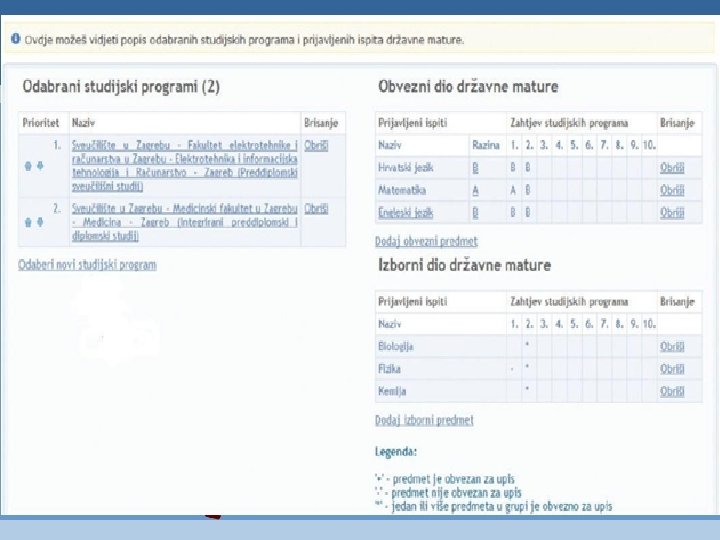Click the Prioritet column header
Image resolution: width=720 pixels, height=540 pixels.
pos(41,123)
